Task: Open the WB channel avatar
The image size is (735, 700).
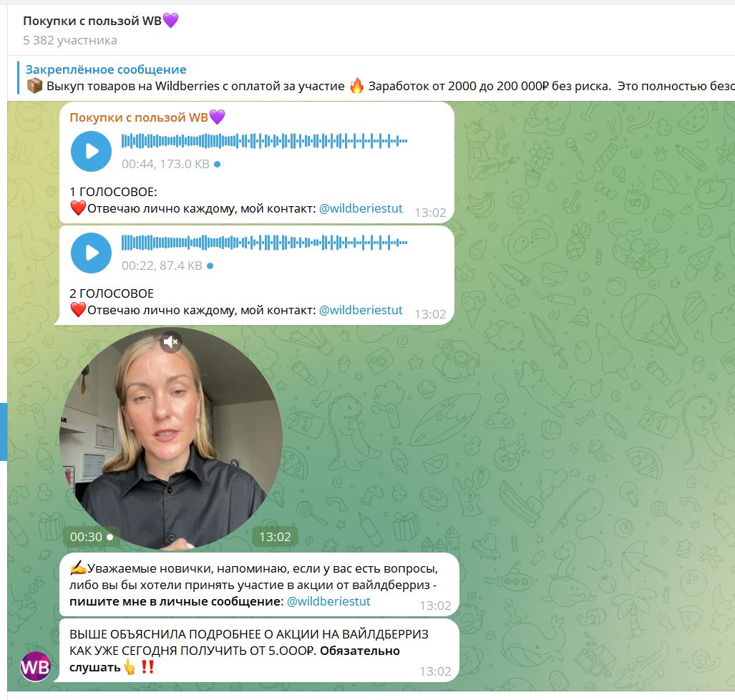Action: [x=35, y=666]
